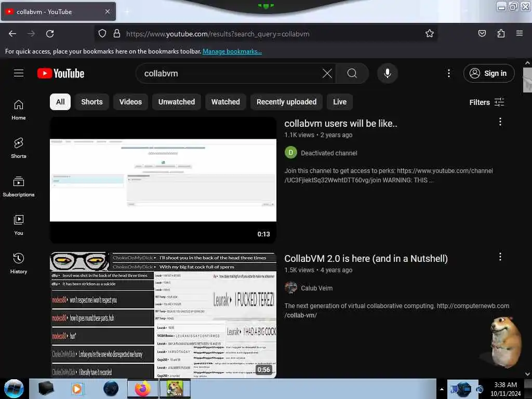Open the Deactivated channel link
Viewport: 532px width, 399px height.
pos(329,153)
